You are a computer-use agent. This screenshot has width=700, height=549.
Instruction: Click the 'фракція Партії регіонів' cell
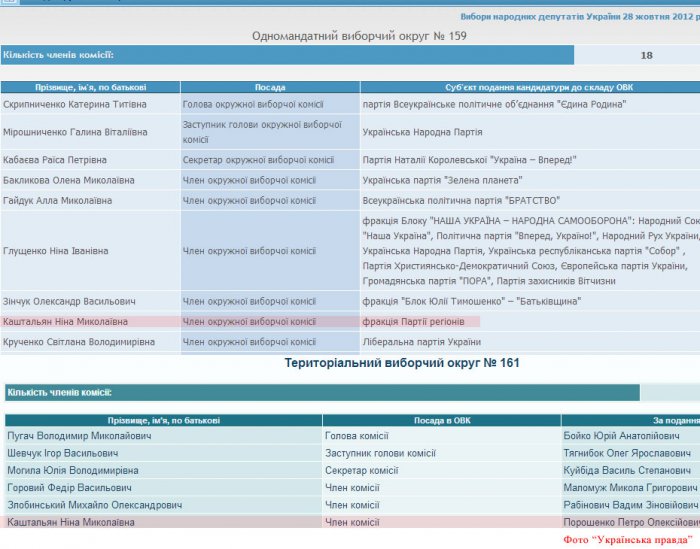coord(413,322)
